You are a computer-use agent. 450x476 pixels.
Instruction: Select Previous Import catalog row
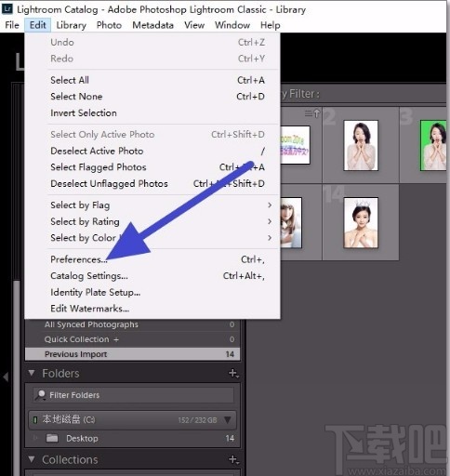click(133, 354)
